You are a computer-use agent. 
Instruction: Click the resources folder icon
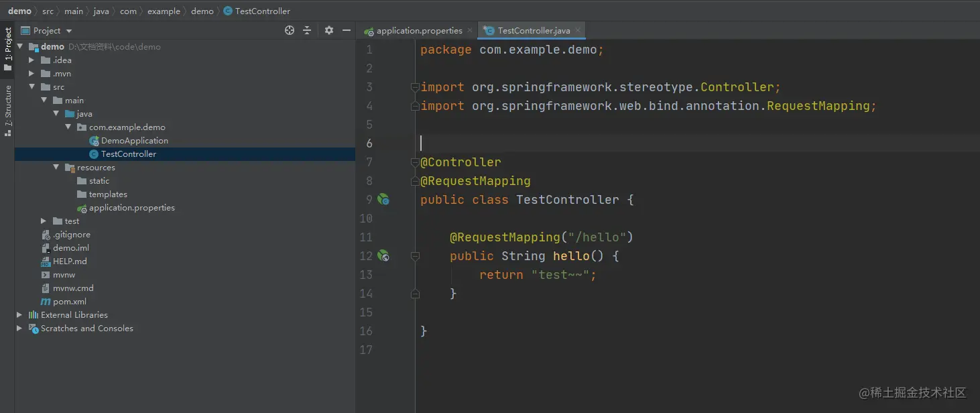point(70,168)
